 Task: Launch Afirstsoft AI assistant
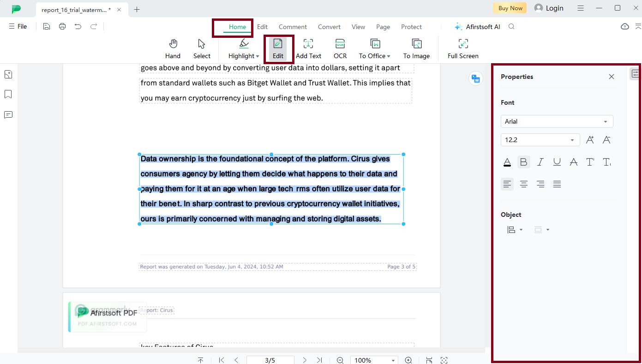pos(477,27)
